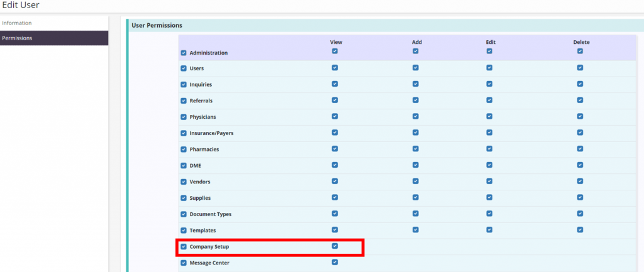The height and width of the screenshot is (272, 644).
Task: Select the Permissions sidebar tab
Action: (x=18, y=38)
